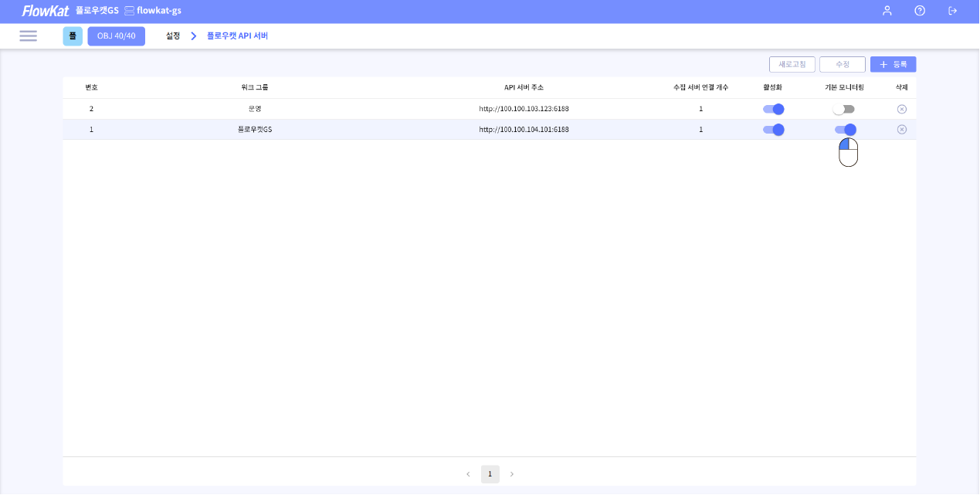Image resolution: width=980 pixels, height=495 pixels.
Task: Click the 설정 breadcrumb item
Action: (173, 36)
